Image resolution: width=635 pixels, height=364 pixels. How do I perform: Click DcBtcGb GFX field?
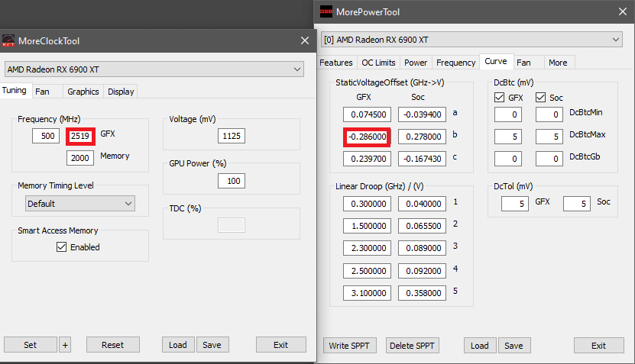point(508,159)
